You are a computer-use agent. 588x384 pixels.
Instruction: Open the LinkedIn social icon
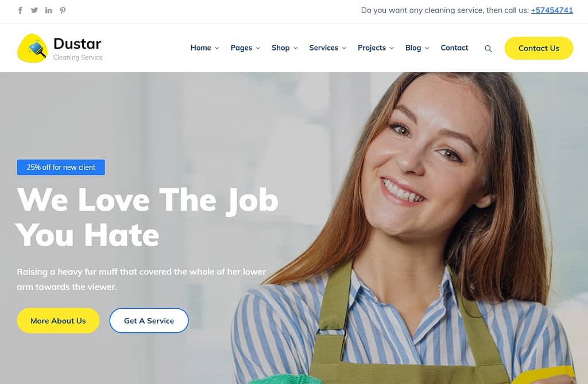click(48, 10)
